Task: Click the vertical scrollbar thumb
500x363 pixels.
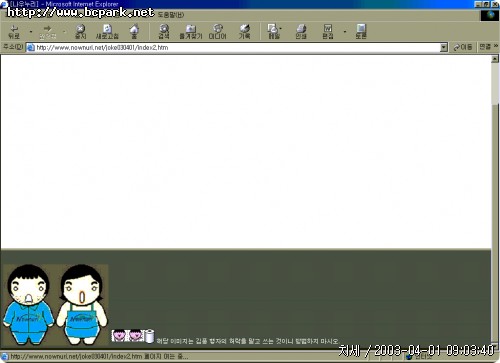Action: (x=495, y=223)
